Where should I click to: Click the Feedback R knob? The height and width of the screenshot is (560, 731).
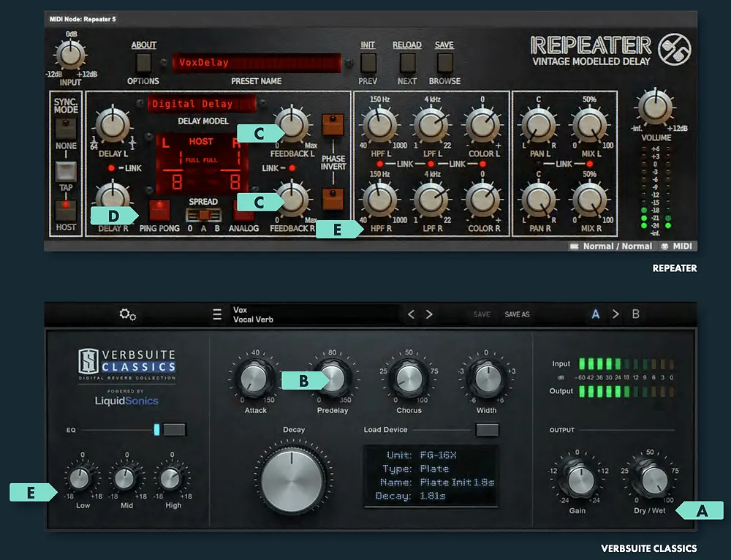292,199
